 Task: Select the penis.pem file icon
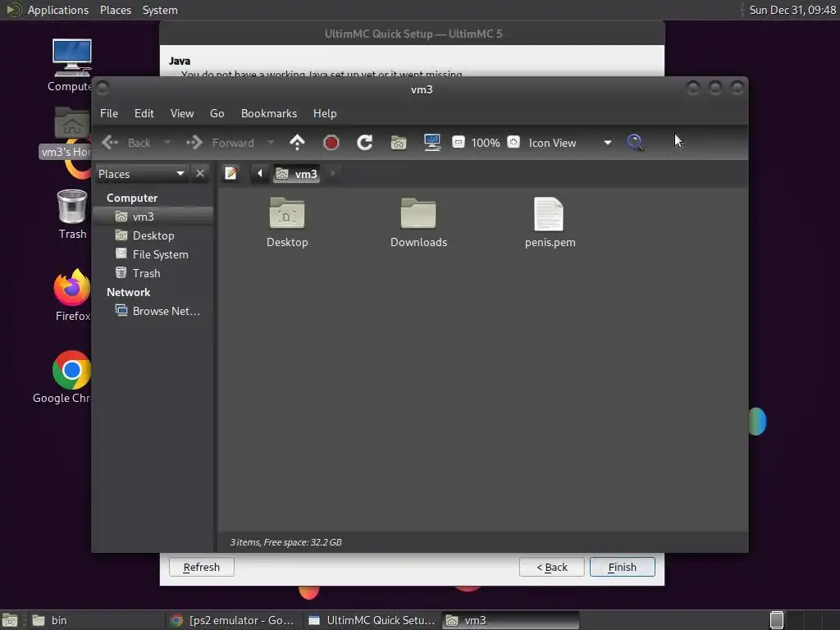coord(549,214)
